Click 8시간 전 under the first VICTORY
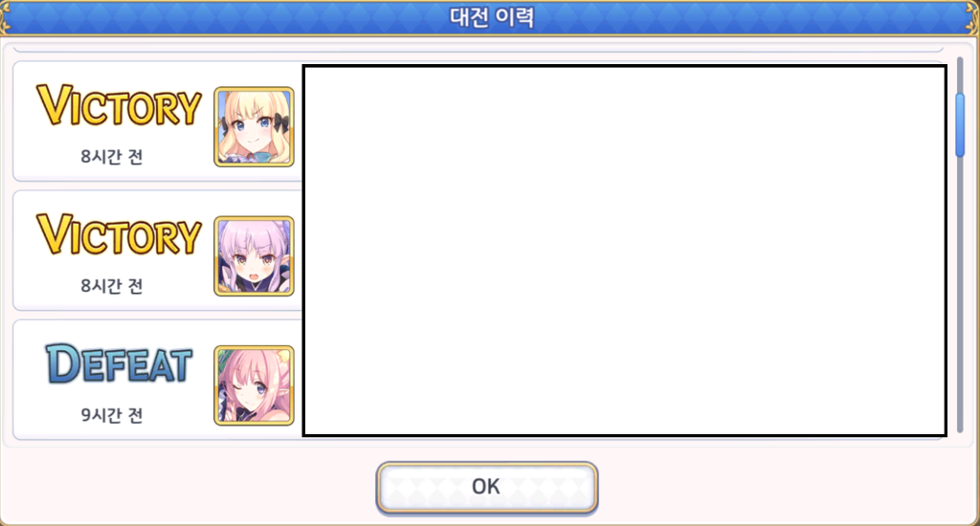This screenshot has height=526, width=980. (112, 156)
